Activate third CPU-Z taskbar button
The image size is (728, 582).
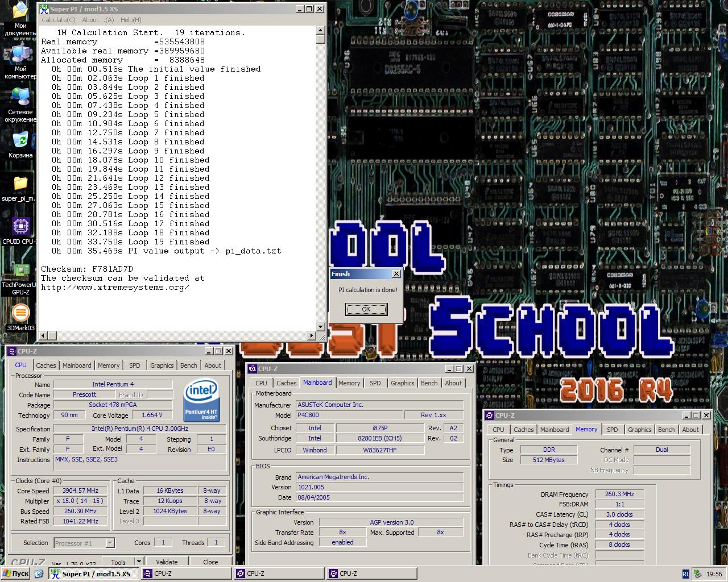372,574
